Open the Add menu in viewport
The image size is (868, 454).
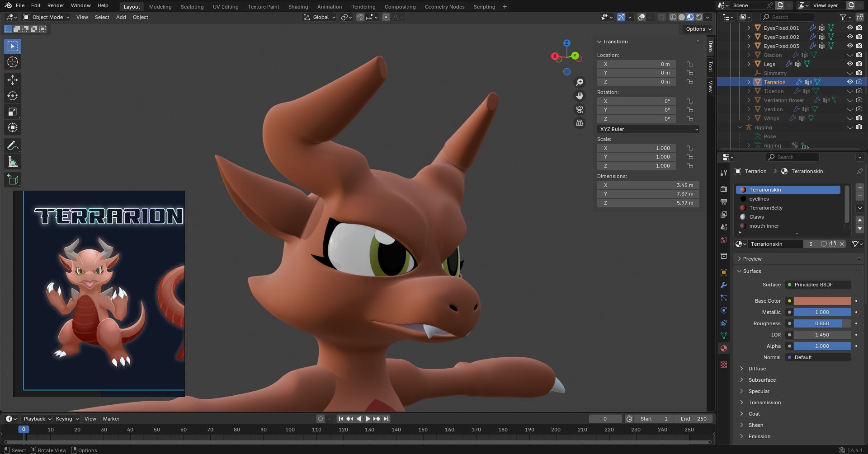tap(121, 17)
